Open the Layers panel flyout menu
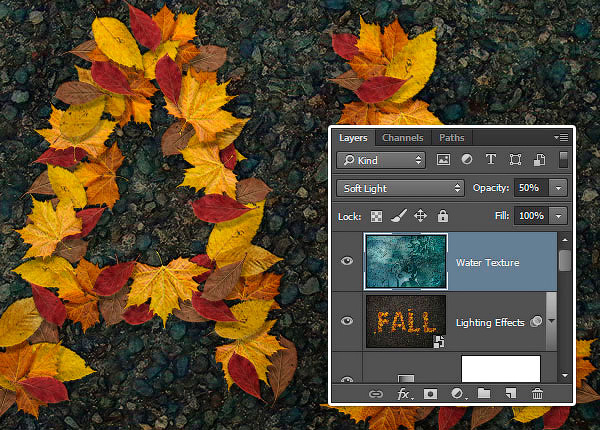 click(x=561, y=137)
